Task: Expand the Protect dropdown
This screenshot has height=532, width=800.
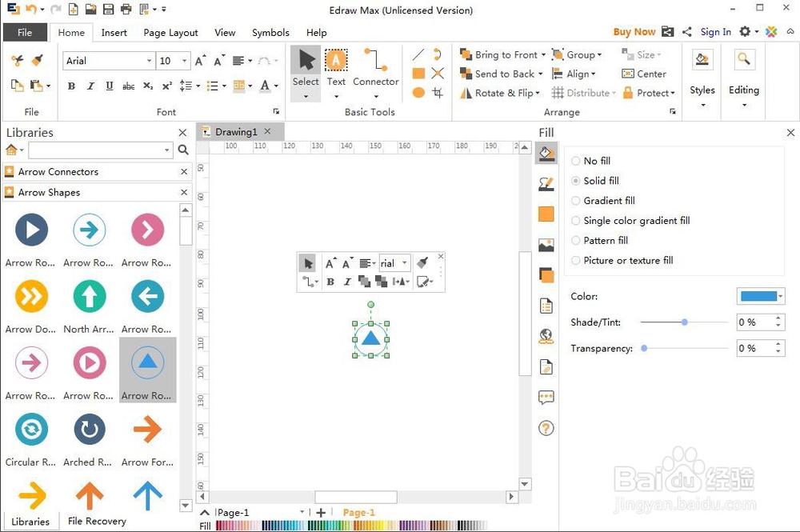Action: pos(673,93)
